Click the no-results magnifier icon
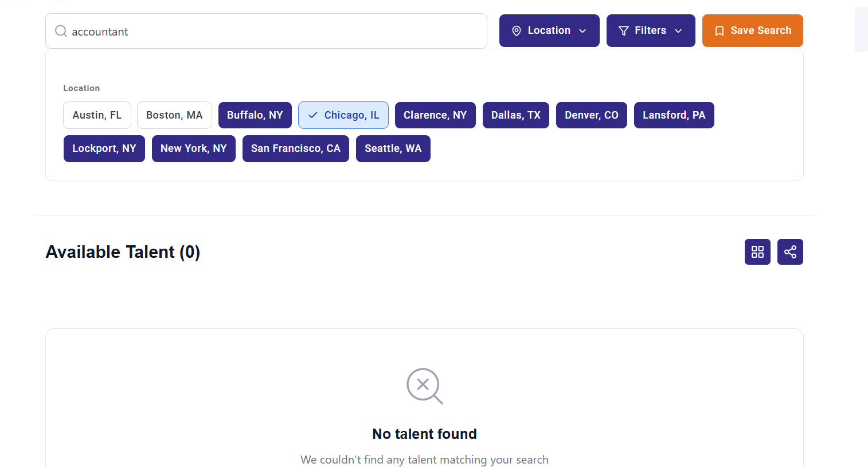The width and height of the screenshot is (868, 467). coord(424,386)
